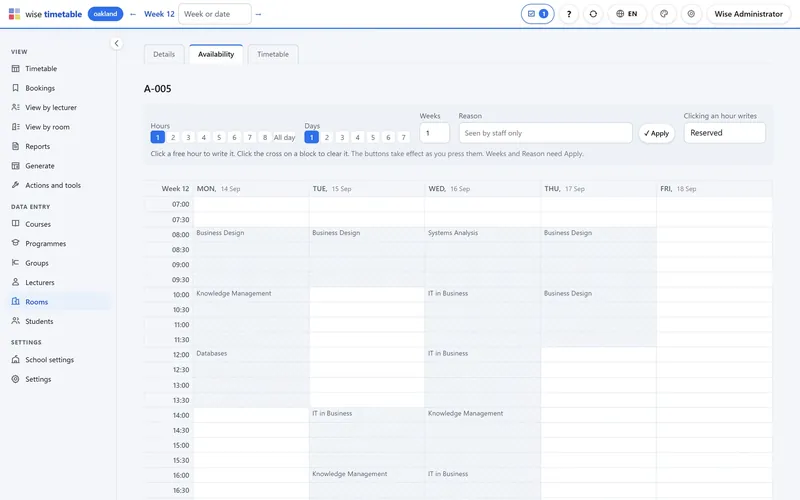Open the top bar settings cog icon
Image resolution: width=800 pixels, height=500 pixels.
[x=691, y=14]
